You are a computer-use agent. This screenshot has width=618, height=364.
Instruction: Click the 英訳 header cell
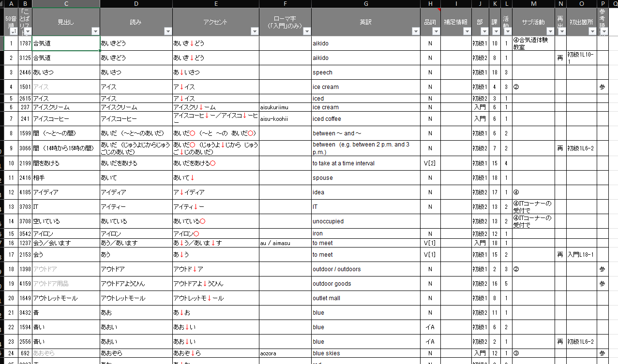[x=366, y=22]
